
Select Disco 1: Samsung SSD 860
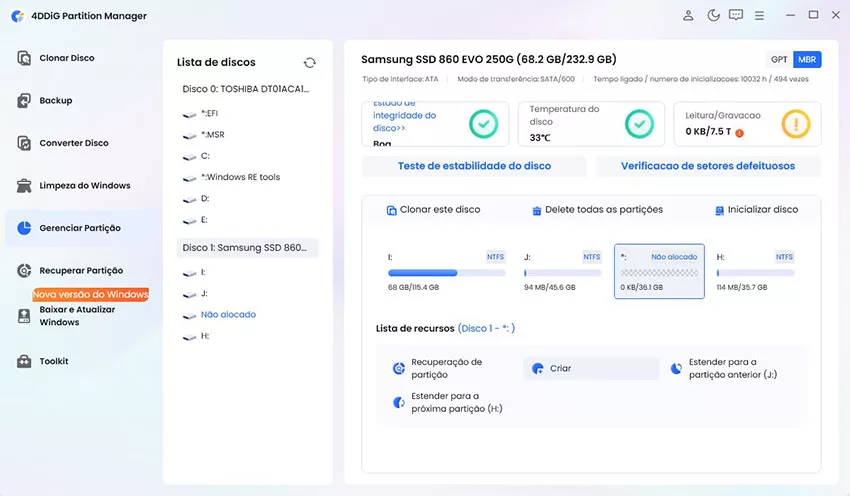[247, 248]
